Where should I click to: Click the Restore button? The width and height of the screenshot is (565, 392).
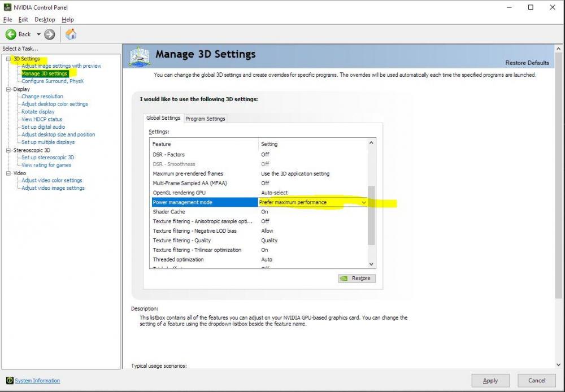pos(357,278)
